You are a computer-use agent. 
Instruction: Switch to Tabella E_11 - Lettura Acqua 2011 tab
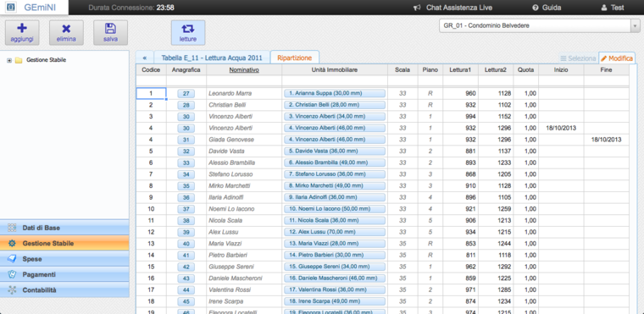212,58
